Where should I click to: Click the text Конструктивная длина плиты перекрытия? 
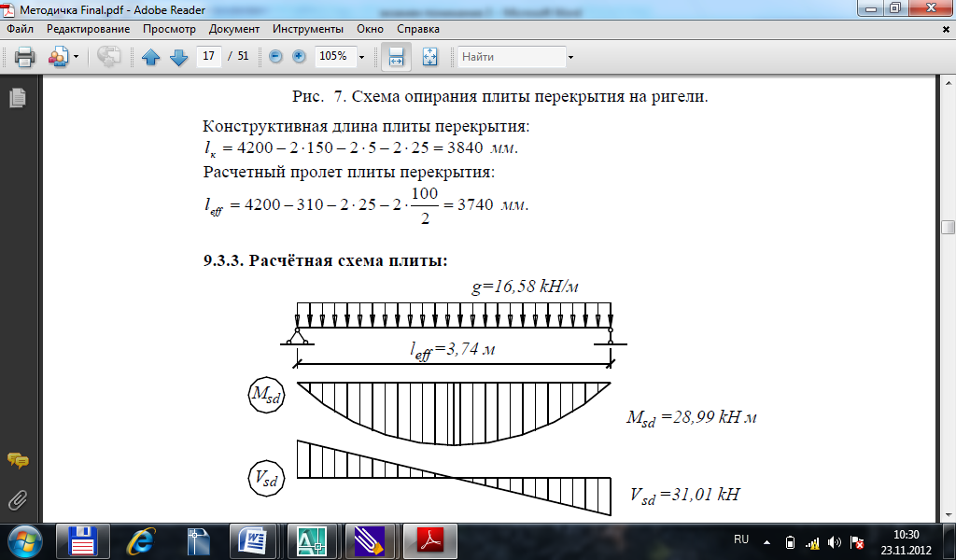point(366,127)
